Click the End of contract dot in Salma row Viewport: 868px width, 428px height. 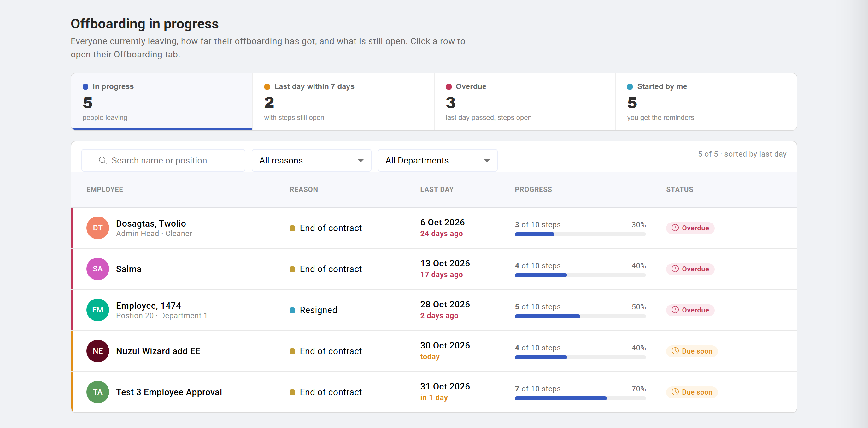click(292, 269)
